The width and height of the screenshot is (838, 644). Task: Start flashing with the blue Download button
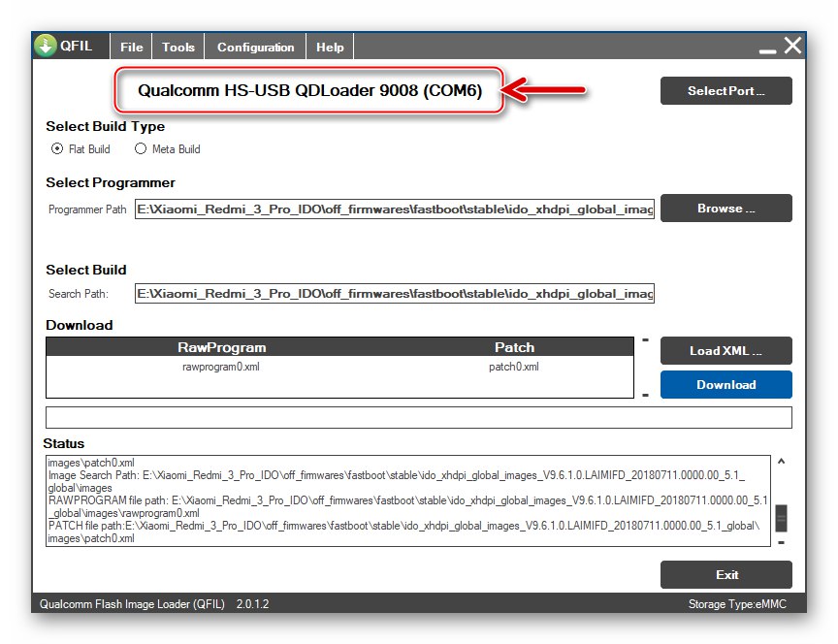pyautogui.click(x=725, y=385)
